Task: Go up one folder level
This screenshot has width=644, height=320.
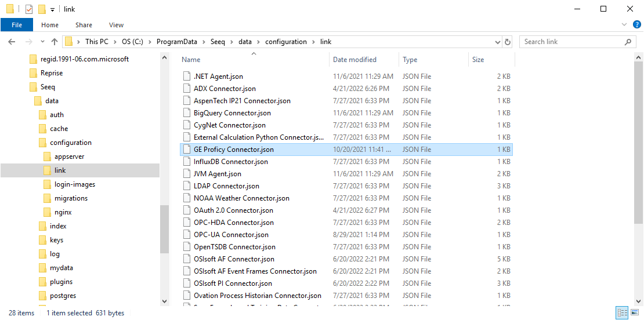Action: click(55, 41)
